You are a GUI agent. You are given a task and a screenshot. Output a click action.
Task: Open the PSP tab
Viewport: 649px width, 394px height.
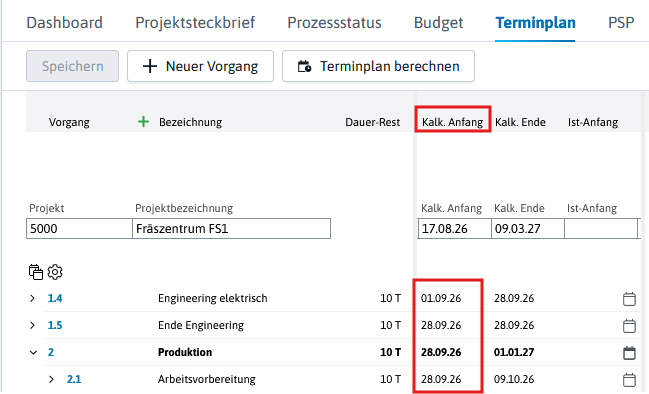click(x=621, y=22)
